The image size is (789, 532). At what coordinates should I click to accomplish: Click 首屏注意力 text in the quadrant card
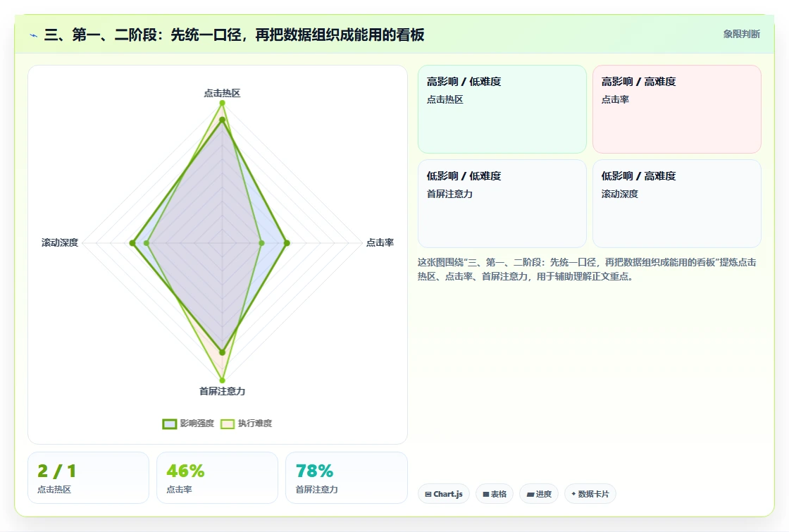[x=449, y=194]
